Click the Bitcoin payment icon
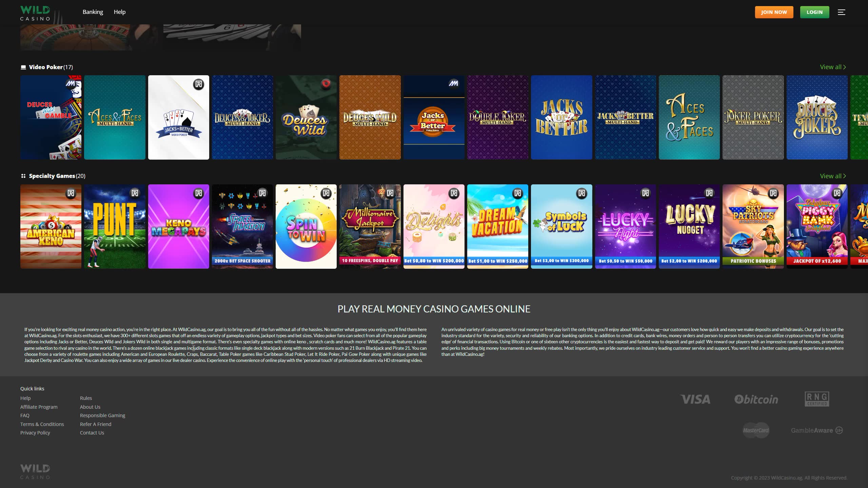 [756, 399]
